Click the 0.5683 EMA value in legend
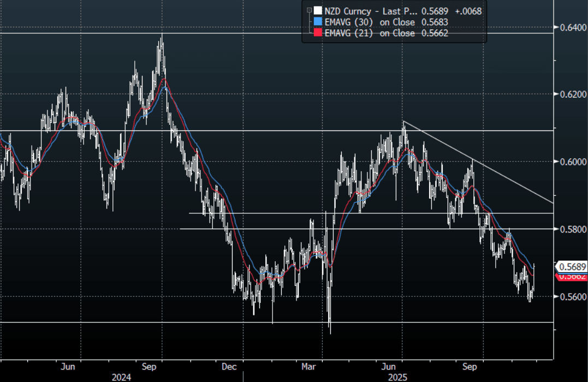 click(435, 22)
